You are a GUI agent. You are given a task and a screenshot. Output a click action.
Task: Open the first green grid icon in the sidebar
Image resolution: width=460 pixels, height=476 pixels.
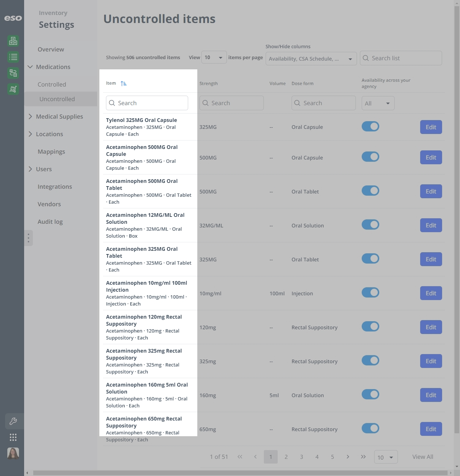[x=13, y=41]
